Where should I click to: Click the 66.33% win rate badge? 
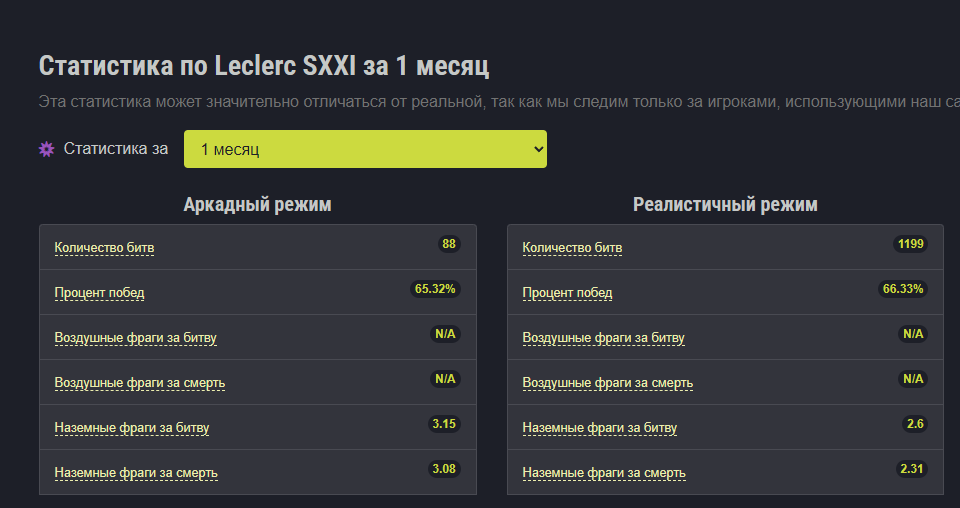coord(903,289)
